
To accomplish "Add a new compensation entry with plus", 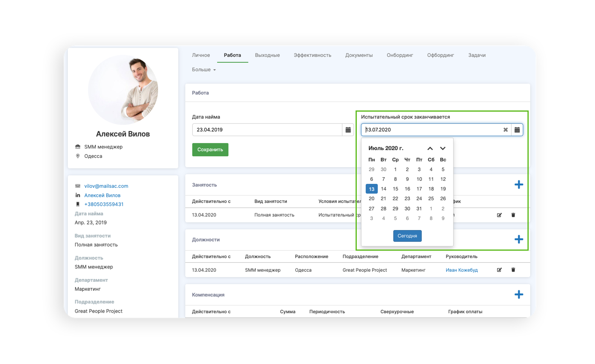I will click(x=519, y=294).
